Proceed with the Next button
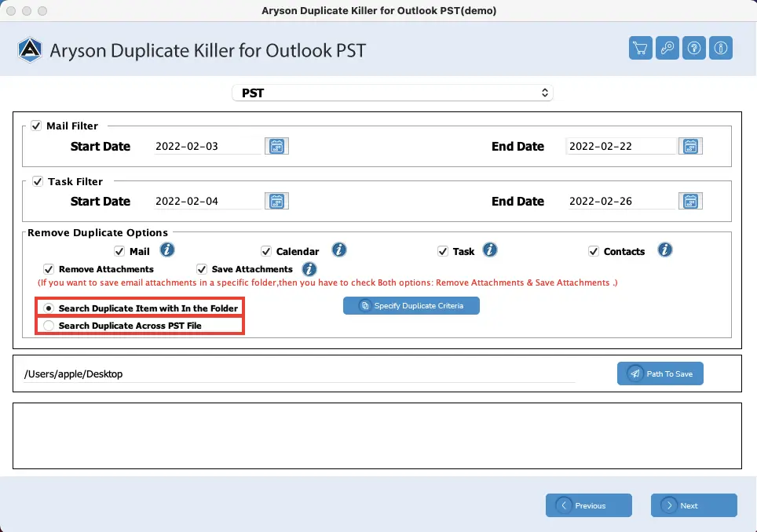Image resolution: width=757 pixels, height=532 pixels. click(x=693, y=505)
